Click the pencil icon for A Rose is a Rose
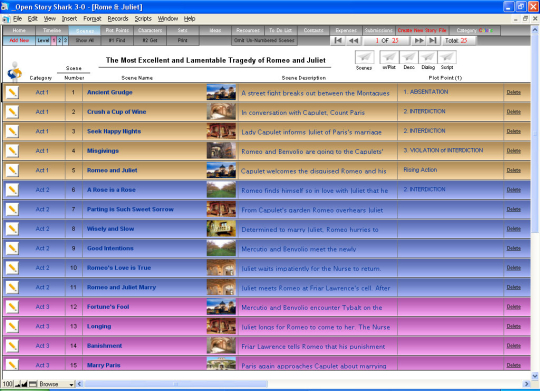 pyautogui.click(x=12, y=190)
